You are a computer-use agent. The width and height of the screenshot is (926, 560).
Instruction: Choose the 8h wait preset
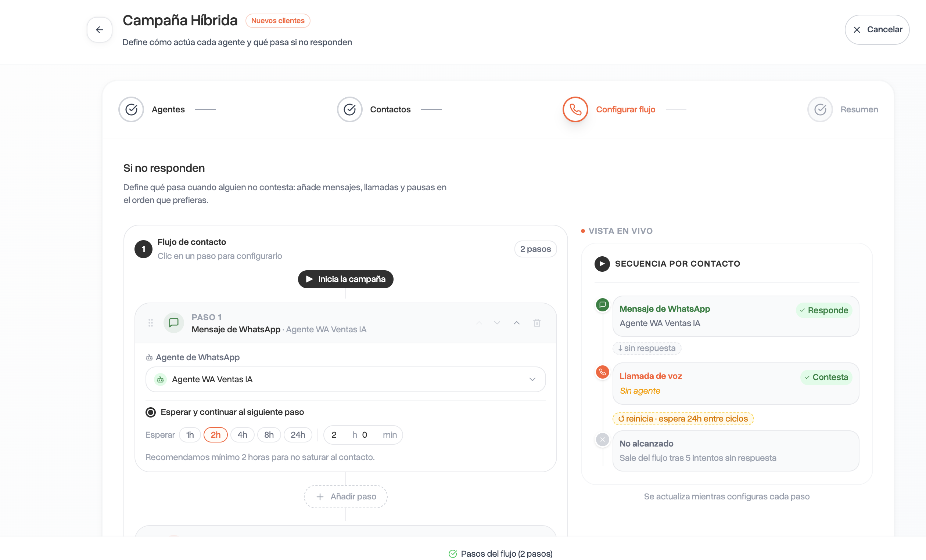click(269, 435)
